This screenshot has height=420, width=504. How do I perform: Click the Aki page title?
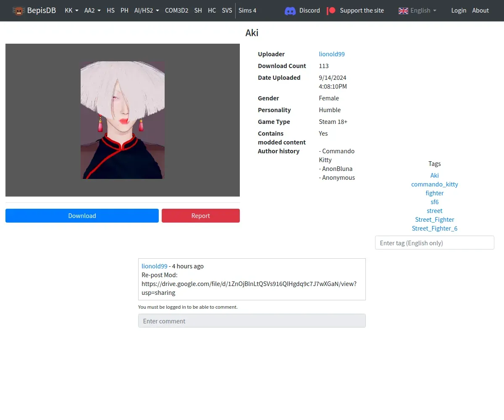point(252,33)
